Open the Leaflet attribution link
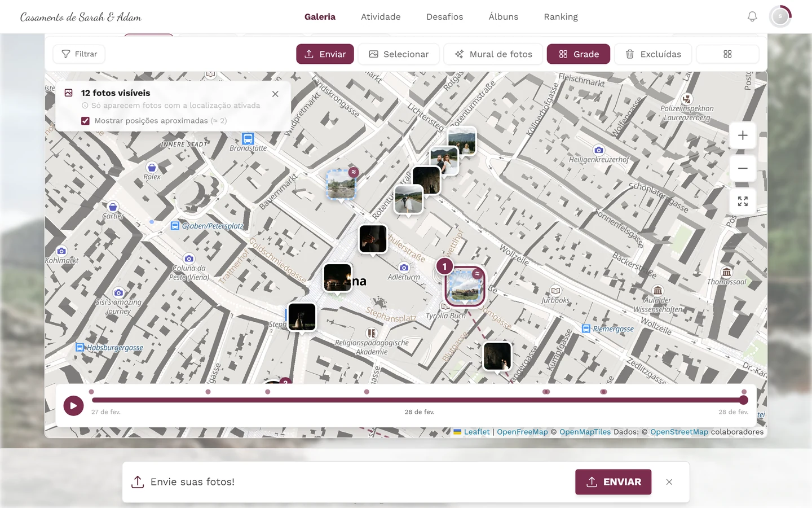 coord(476,432)
